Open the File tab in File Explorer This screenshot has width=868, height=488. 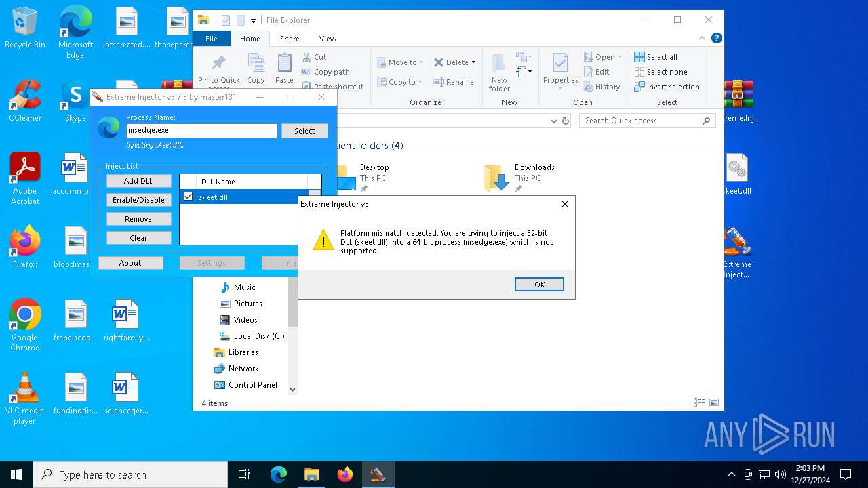coord(212,39)
